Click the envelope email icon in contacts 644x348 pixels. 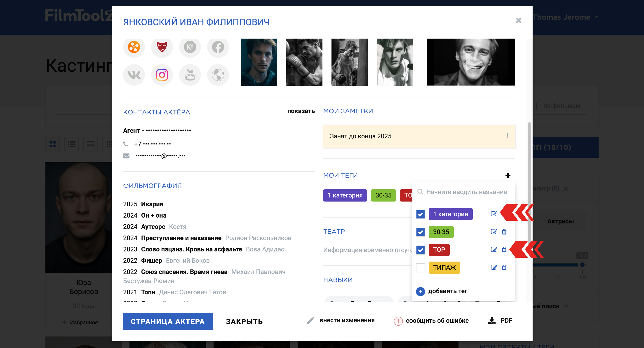click(126, 156)
